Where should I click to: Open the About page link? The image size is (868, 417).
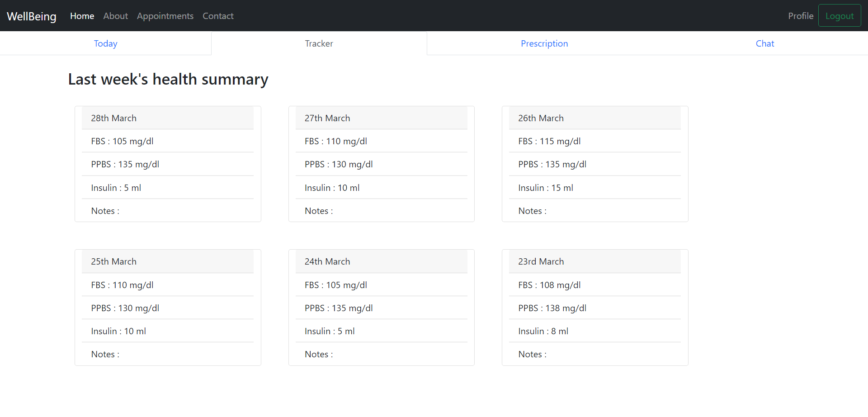(115, 16)
